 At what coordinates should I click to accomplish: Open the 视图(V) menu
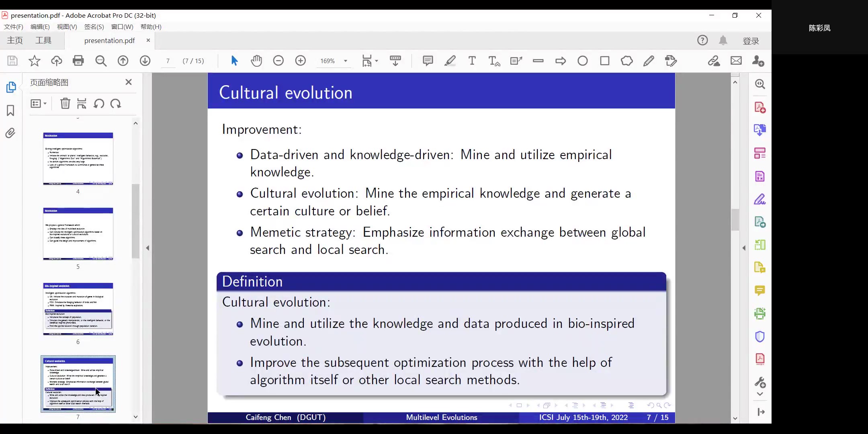[x=67, y=27]
